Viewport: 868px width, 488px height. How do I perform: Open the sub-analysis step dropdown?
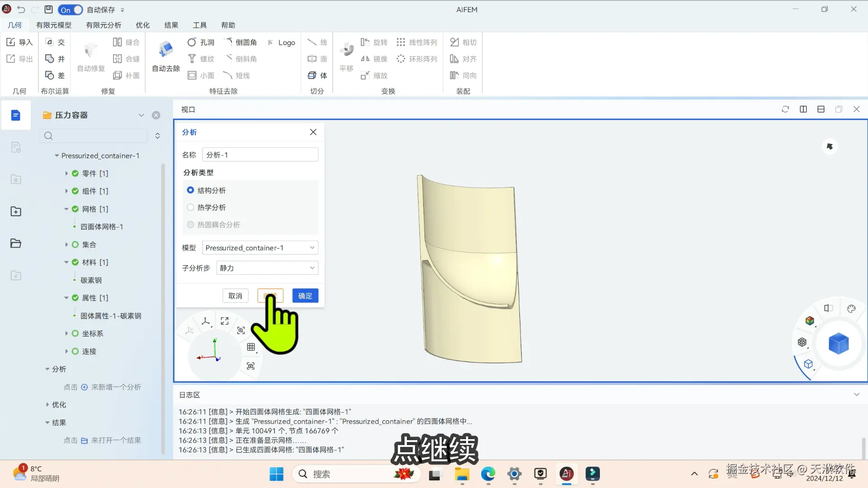coord(267,268)
